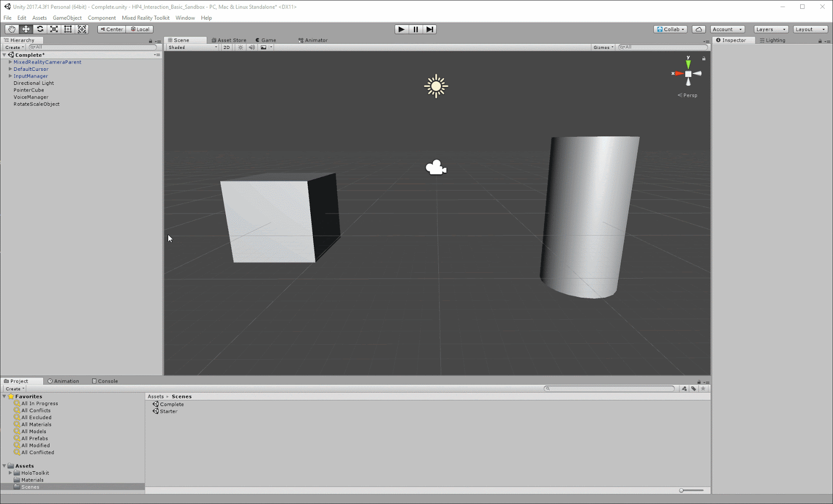Click the camera gizmo in scene

[436, 168]
